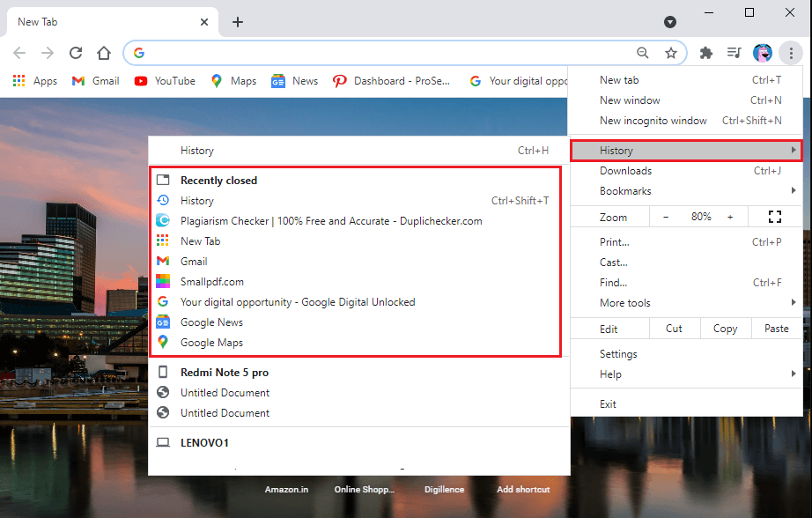Click the profile avatar icon
This screenshot has height=518, width=812.
tap(763, 53)
